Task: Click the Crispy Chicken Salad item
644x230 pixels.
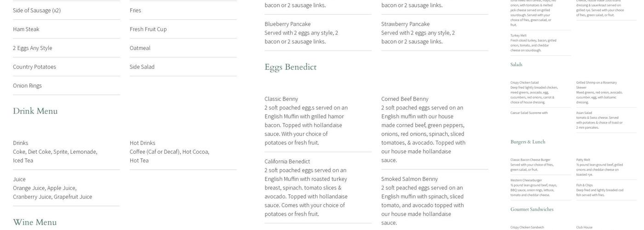Action: tap(524, 83)
